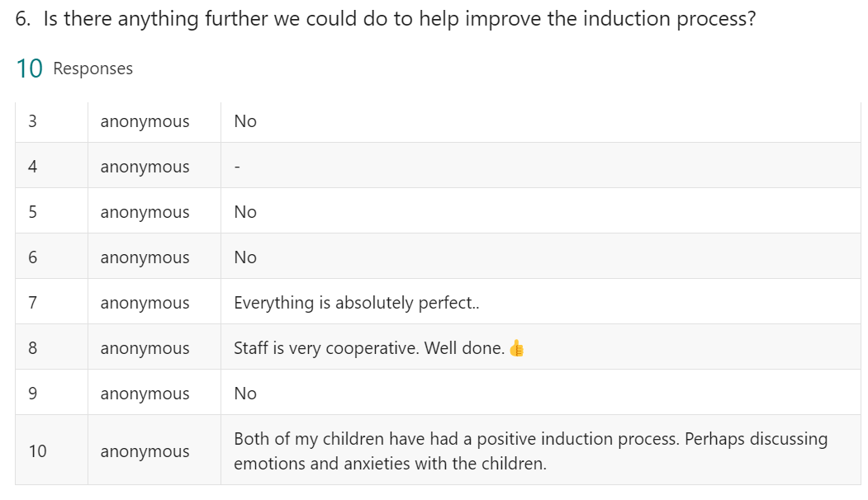Image resolution: width=868 pixels, height=500 pixels.
Task: Click the response about emotions and anxieties
Action: click(530, 450)
